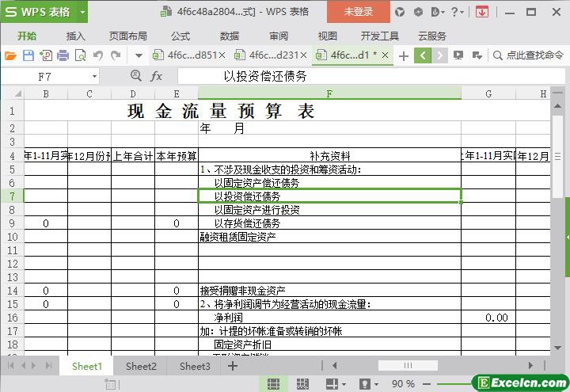
Task: Click the 未登录 login button
Action: pyautogui.click(x=359, y=12)
